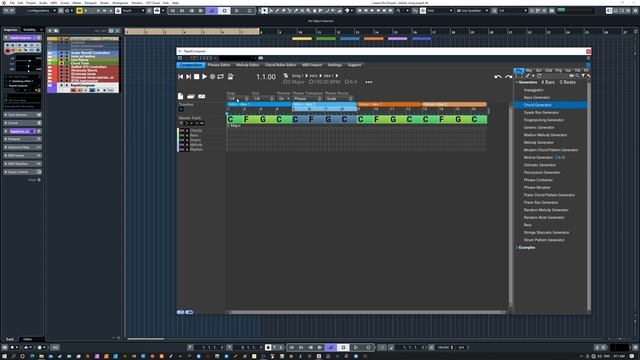Click the refresh icon in the browser toolbar

539,76
